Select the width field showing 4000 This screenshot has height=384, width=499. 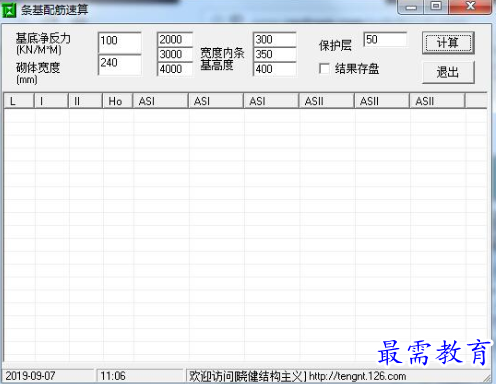tap(175, 69)
